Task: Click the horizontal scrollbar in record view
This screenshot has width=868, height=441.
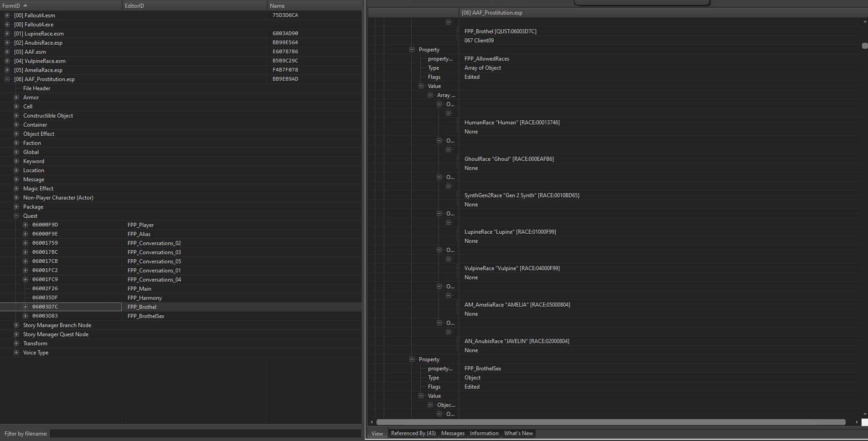Action: point(611,422)
